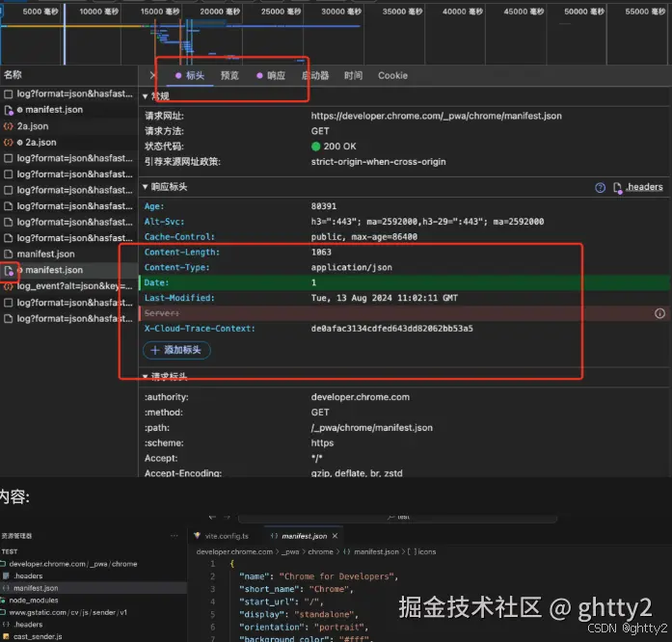The height and width of the screenshot is (642, 672).
Task: Click the icons breadcrumb segment
Action: pyautogui.click(x=427, y=552)
